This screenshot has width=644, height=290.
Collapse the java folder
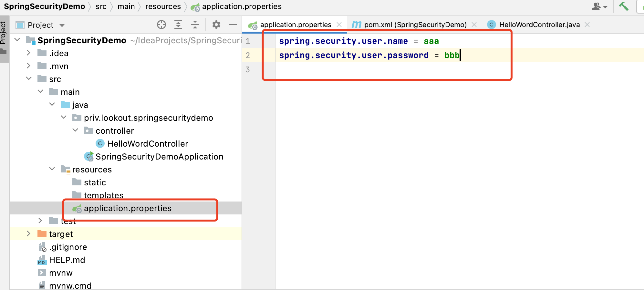(x=52, y=104)
